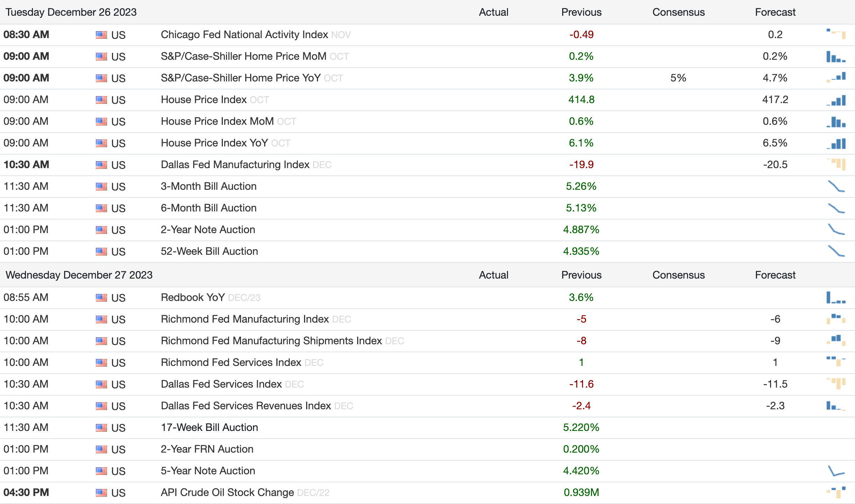855x504 pixels.
Task: Open S&P/Case-Shiller Home Price MoM link
Action: [x=243, y=56]
